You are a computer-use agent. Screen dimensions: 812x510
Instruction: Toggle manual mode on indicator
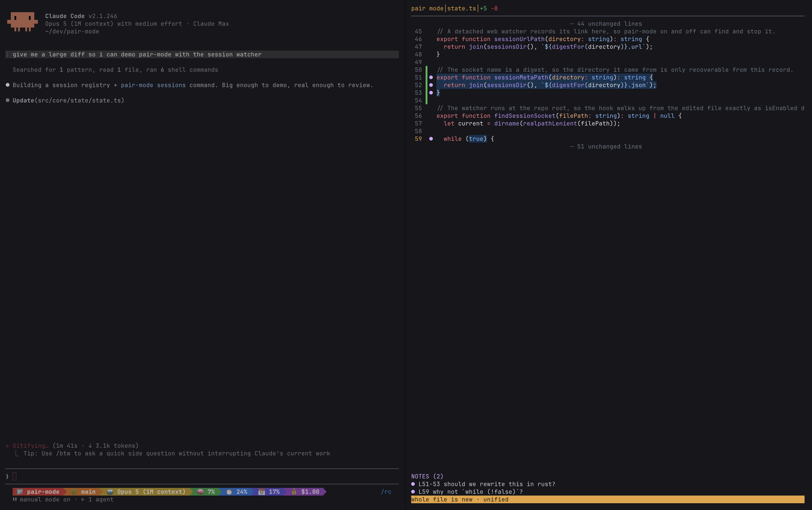click(x=45, y=500)
